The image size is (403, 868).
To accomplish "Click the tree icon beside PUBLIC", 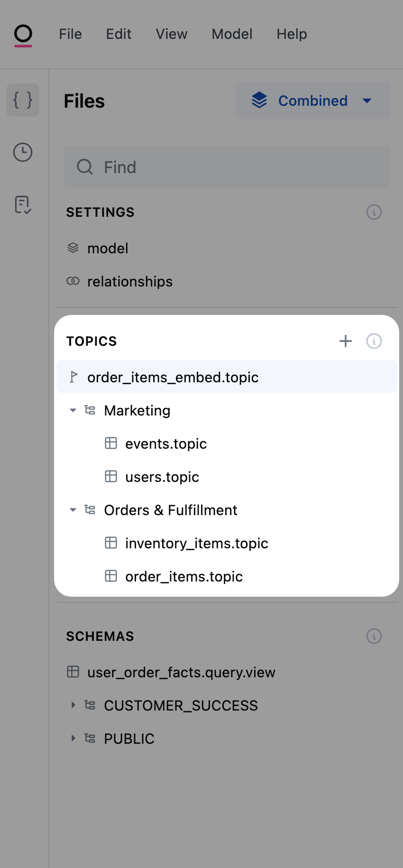I will [x=90, y=738].
